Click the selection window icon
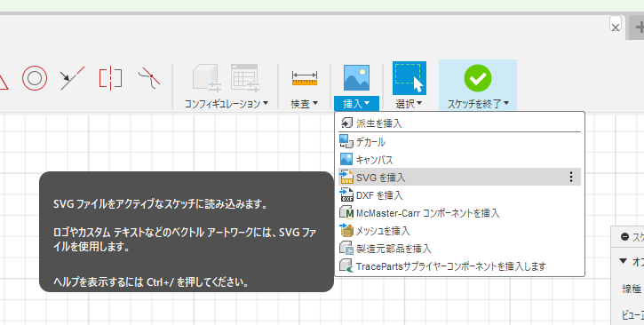The width and height of the screenshot is (644, 325). pos(409,78)
